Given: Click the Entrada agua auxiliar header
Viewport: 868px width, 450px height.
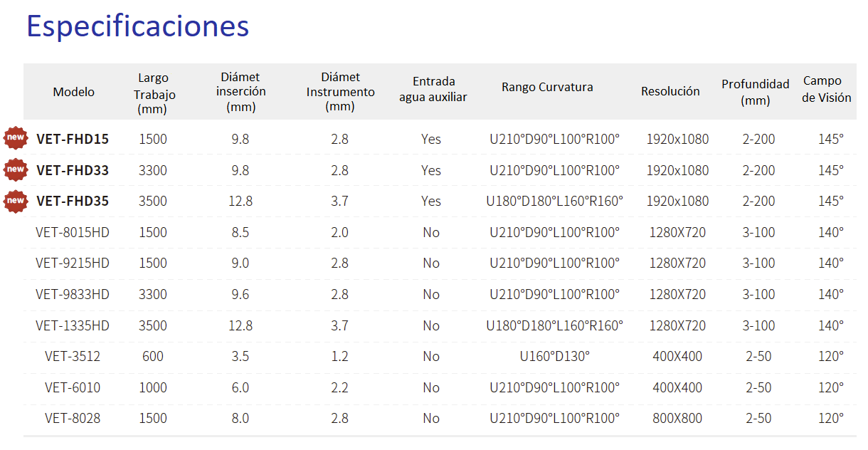Looking at the screenshot, I should tap(433, 89).
